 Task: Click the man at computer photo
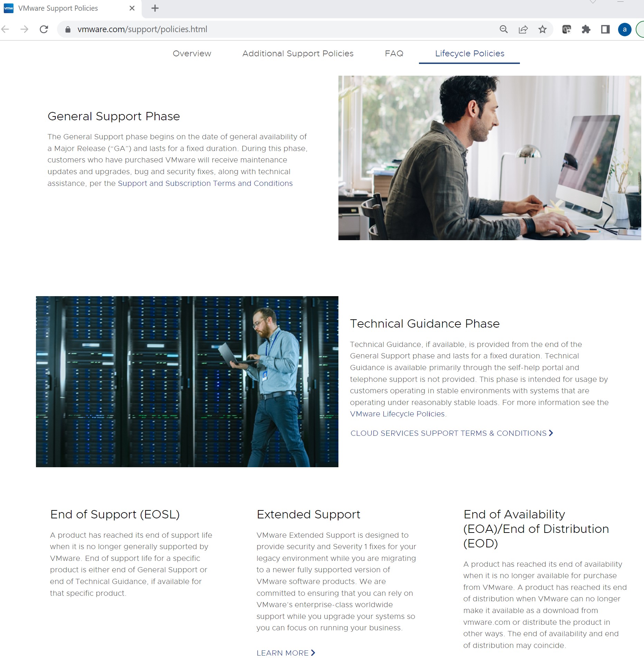click(x=489, y=158)
